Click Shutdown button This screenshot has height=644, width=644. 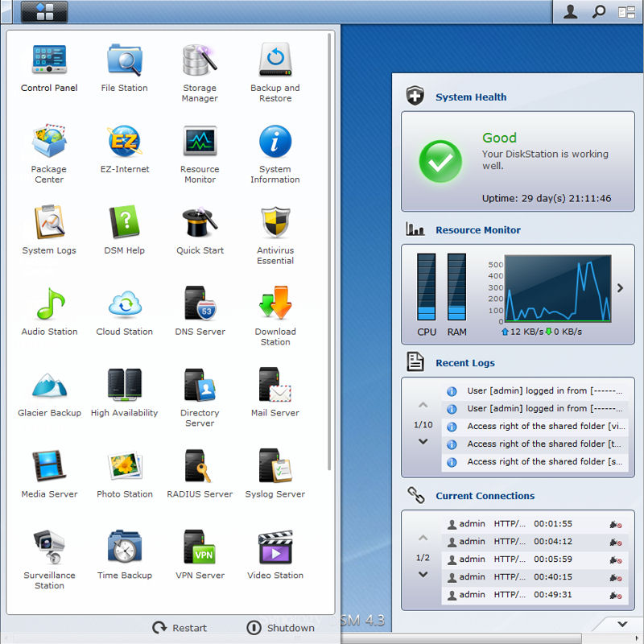click(x=280, y=628)
